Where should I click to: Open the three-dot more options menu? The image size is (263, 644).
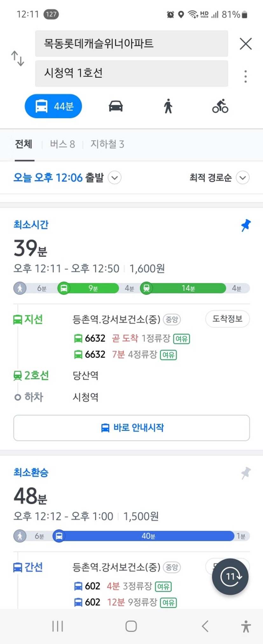pyautogui.click(x=246, y=76)
